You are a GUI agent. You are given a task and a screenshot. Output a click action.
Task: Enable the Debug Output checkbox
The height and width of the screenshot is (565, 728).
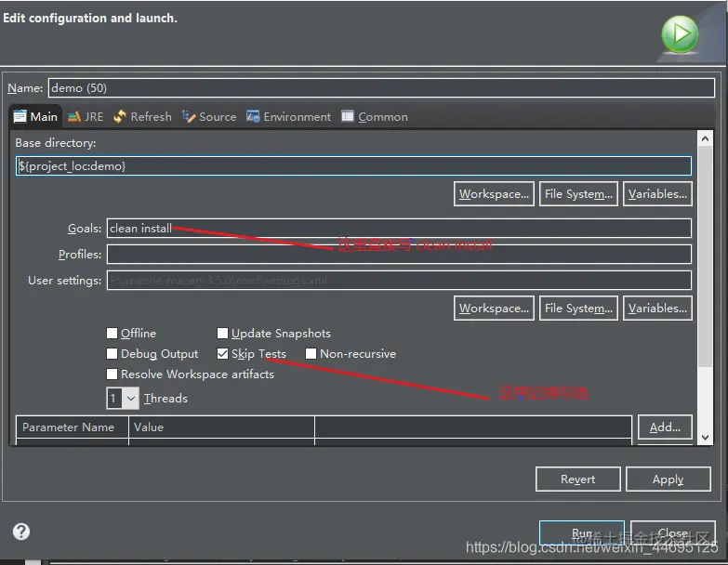[x=112, y=353]
